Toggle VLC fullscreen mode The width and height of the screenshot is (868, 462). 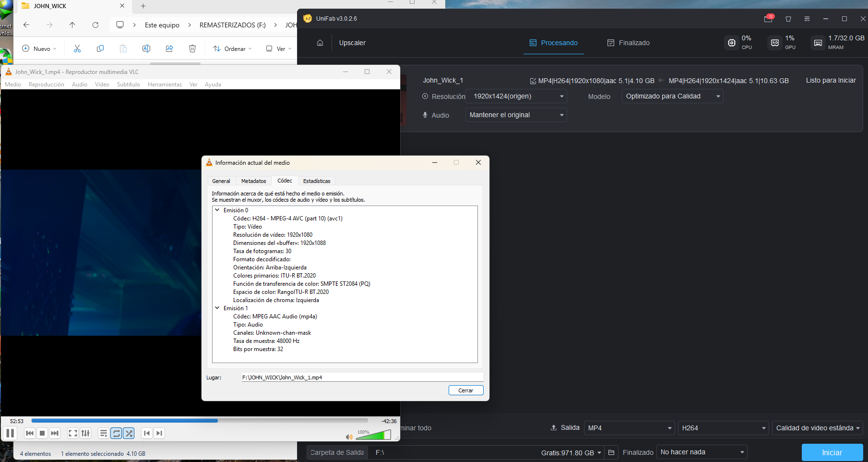73,433
